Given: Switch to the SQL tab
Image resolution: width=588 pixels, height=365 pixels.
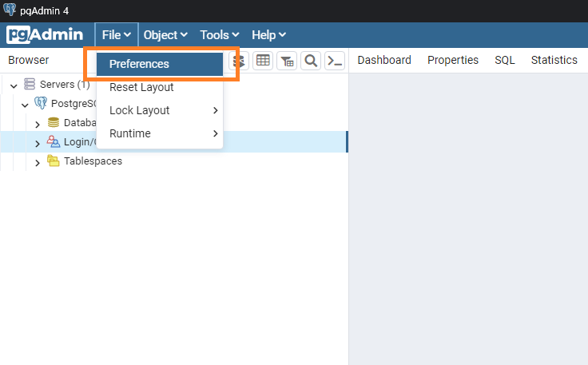Looking at the screenshot, I should pyautogui.click(x=505, y=60).
